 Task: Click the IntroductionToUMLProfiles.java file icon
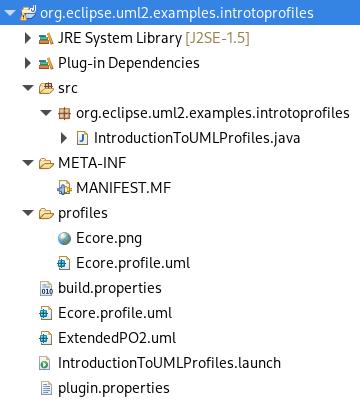pos(82,138)
